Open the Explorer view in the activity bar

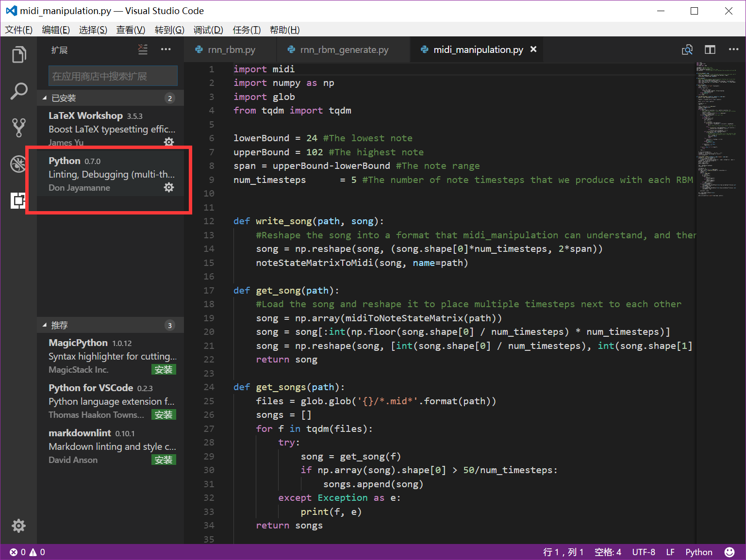coord(19,54)
